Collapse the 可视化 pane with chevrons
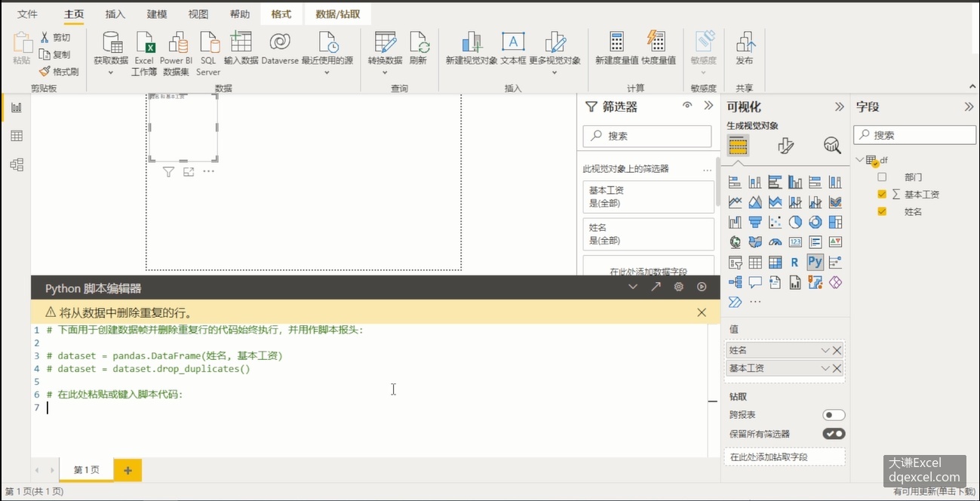Viewport: 980px width, 501px height. [x=839, y=107]
